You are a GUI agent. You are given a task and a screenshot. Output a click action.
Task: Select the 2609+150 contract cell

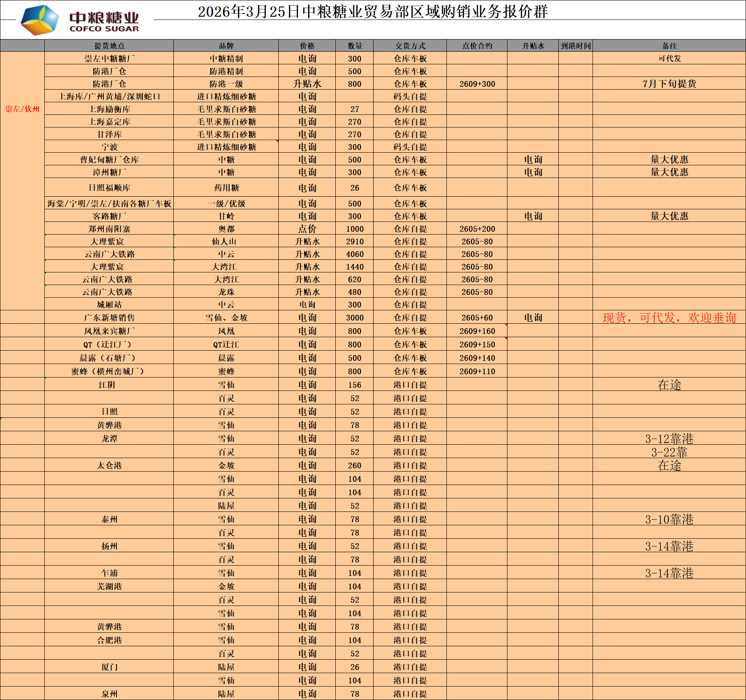477,344
